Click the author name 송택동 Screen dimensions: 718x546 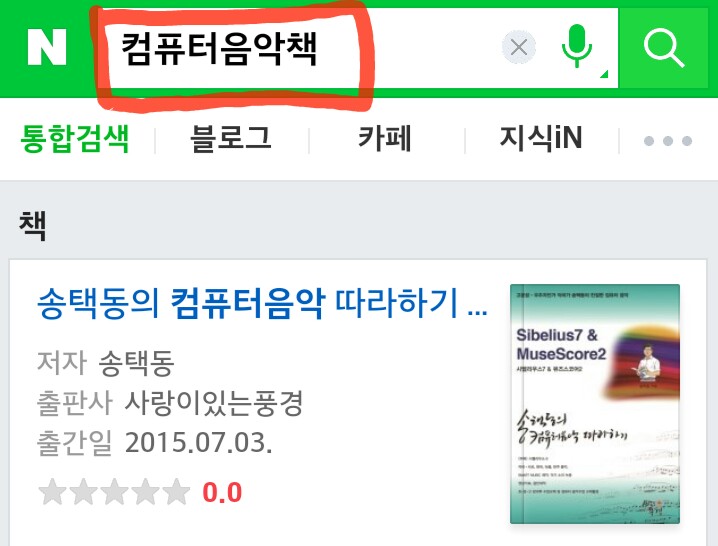pos(136,363)
